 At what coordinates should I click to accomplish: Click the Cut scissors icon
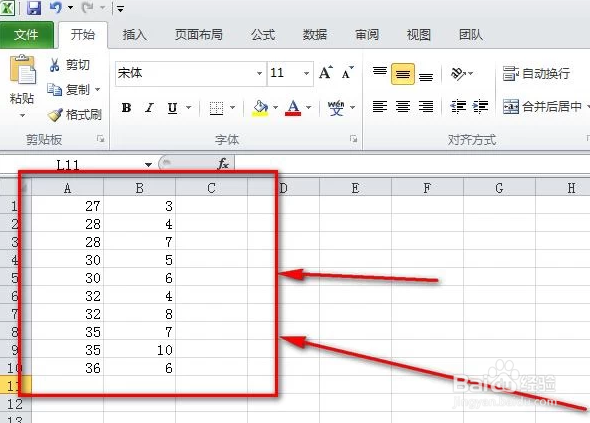[x=55, y=65]
